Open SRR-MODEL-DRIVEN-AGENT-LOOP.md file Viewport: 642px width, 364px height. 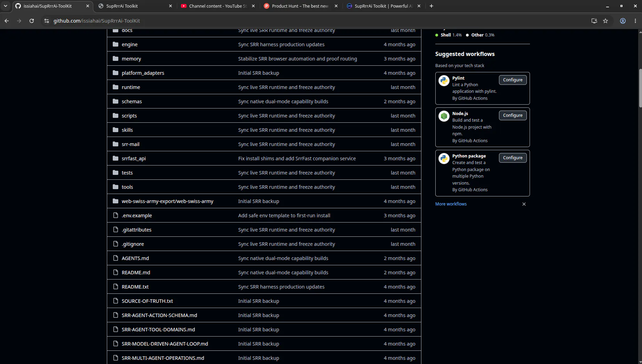point(165,344)
